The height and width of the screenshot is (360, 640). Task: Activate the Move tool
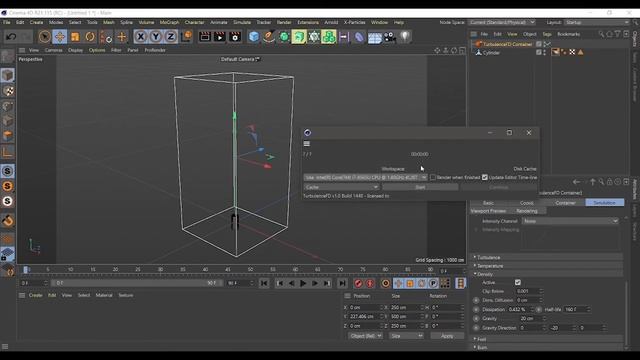point(60,37)
